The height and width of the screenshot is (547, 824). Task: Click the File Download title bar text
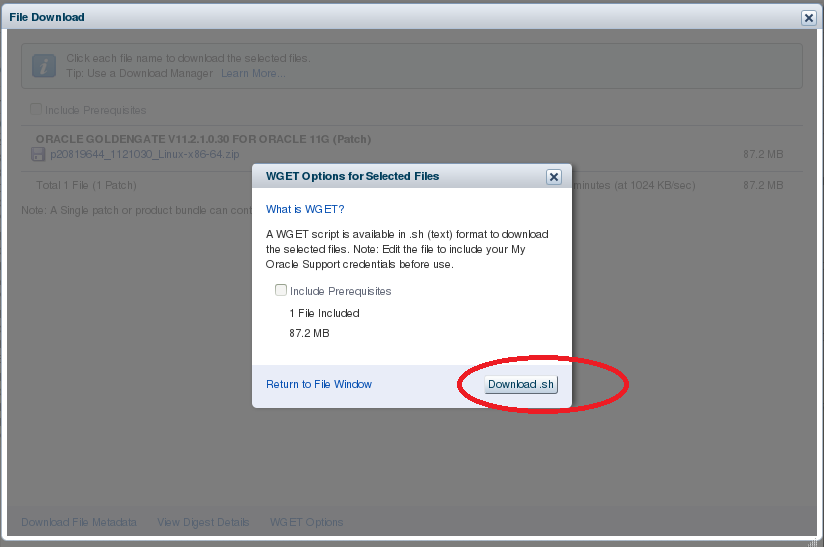coord(47,17)
